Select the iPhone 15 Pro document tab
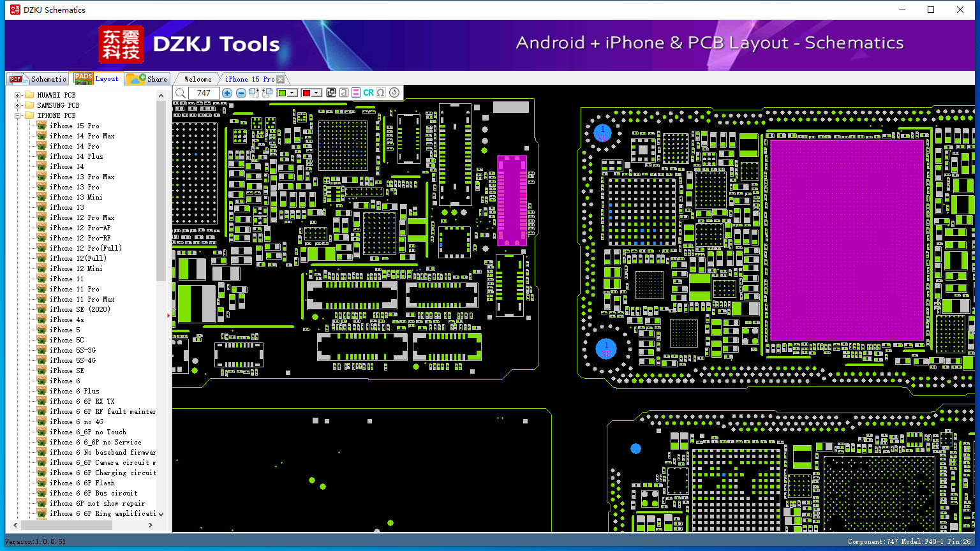Image resolution: width=980 pixels, height=551 pixels. click(x=249, y=79)
